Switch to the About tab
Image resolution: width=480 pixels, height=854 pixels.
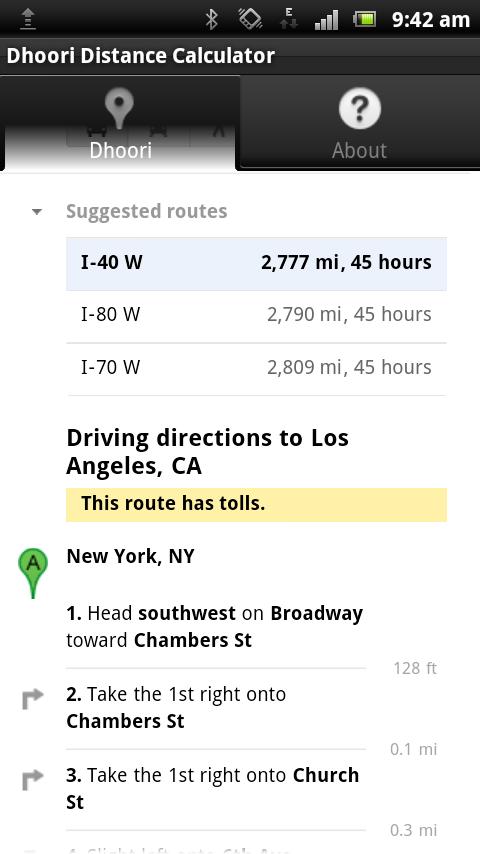pyautogui.click(x=360, y=123)
